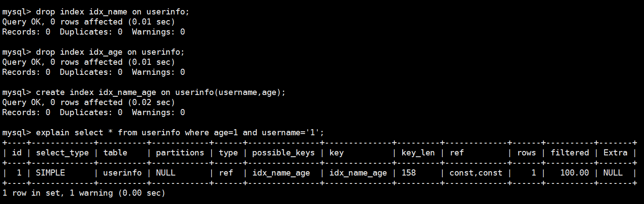Click 'Query OK' line showing 0.02 sec
Screen dimensions: 644x204
coord(88,102)
